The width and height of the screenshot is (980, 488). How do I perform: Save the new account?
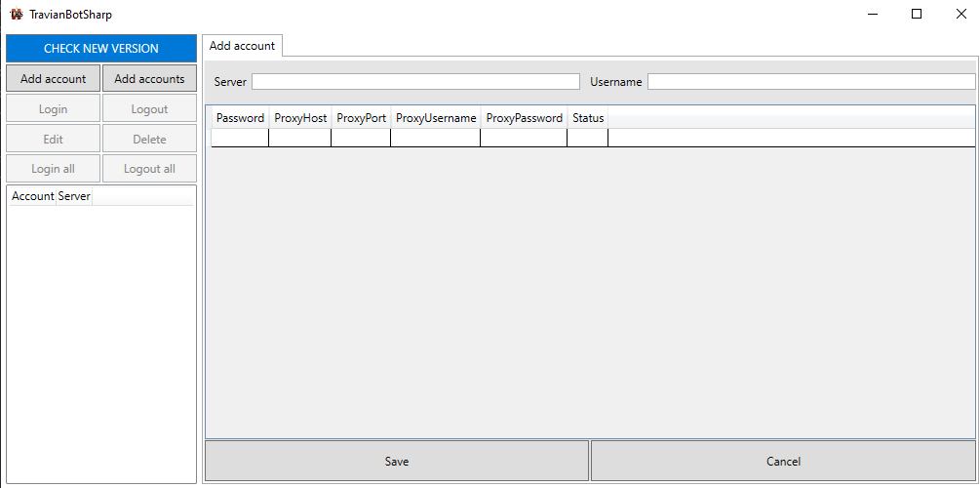[x=397, y=461]
